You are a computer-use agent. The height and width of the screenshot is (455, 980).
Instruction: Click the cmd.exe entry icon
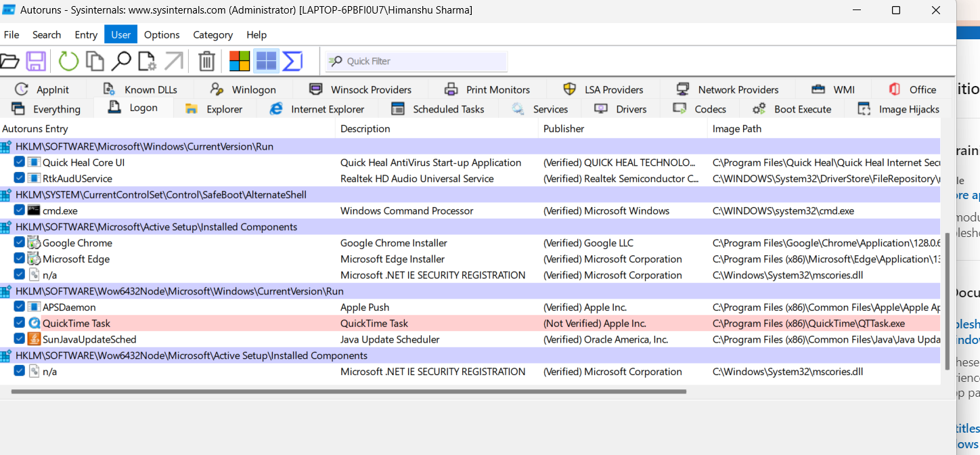click(34, 211)
